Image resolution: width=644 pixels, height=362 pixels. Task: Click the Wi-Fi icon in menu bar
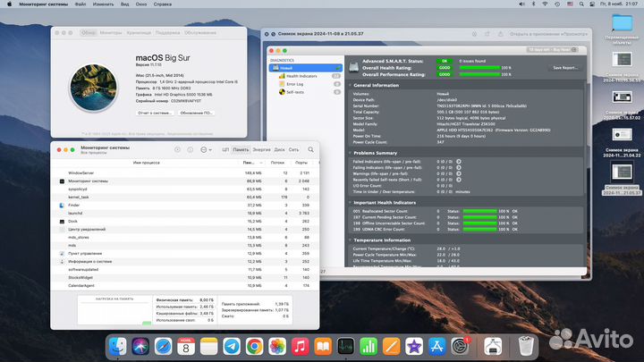[x=545, y=4]
